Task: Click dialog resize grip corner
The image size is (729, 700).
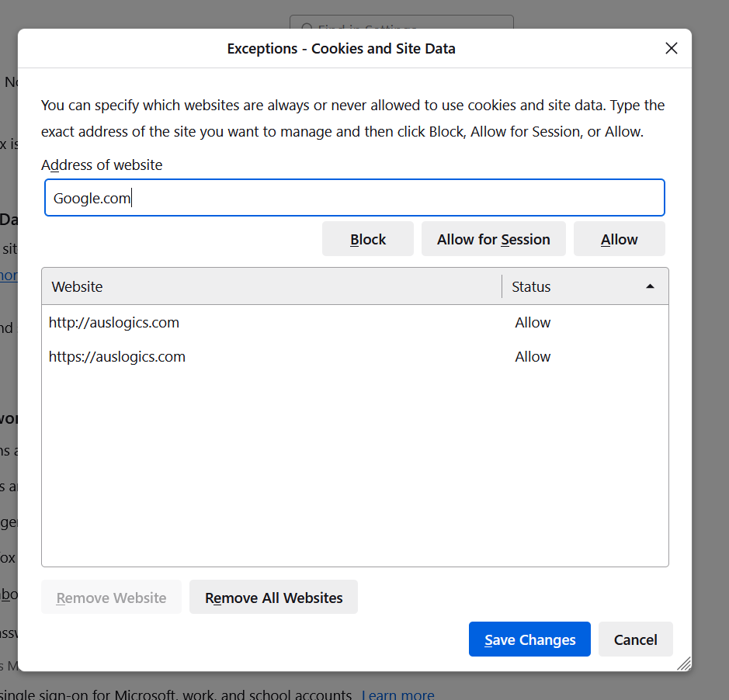Action: [x=684, y=664]
